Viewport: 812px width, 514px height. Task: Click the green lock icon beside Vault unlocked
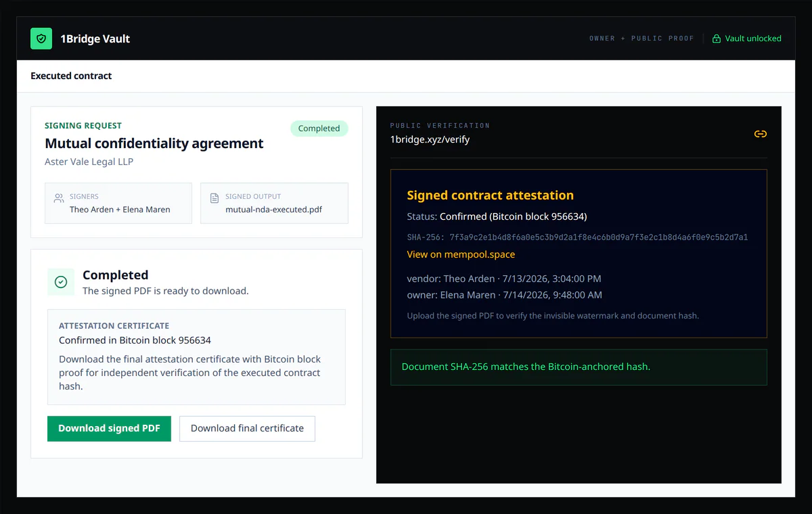pos(717,39)
